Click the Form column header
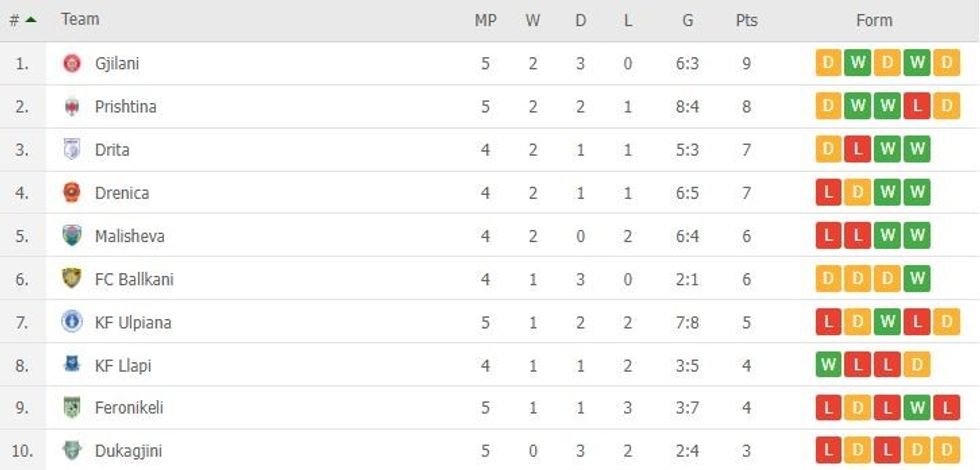The image size is (980, 470). (874, 20)
